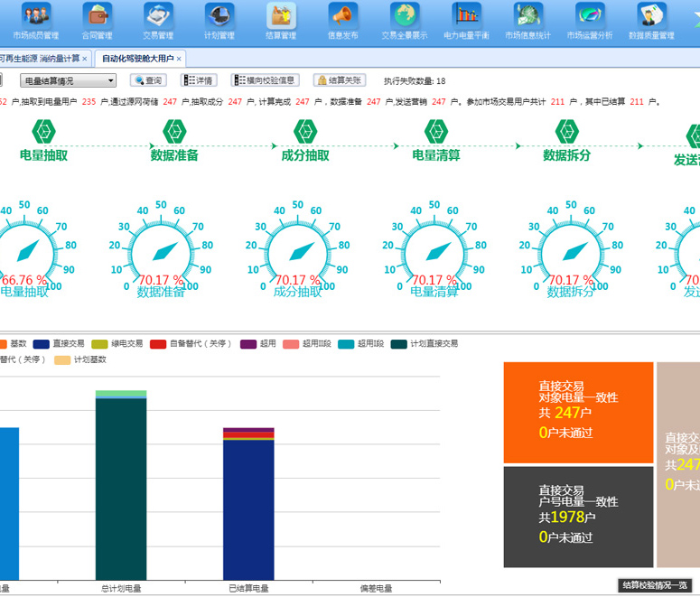This screenshot has width=700, height=597.
Task: Click the 成分抽取 process step icon
Action: (x=305, y=132)
